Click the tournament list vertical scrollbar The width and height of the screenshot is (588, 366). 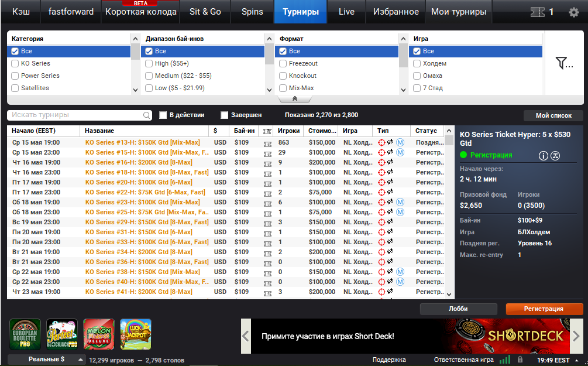(449, 213)
